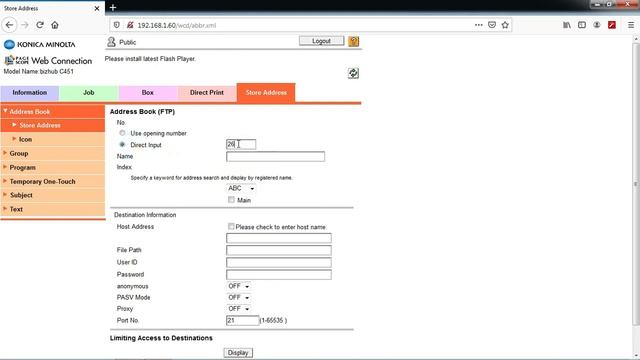The height and width of the screenshot is (360, 640).
Task: Click the Password input field
Action: click(279, 275)
